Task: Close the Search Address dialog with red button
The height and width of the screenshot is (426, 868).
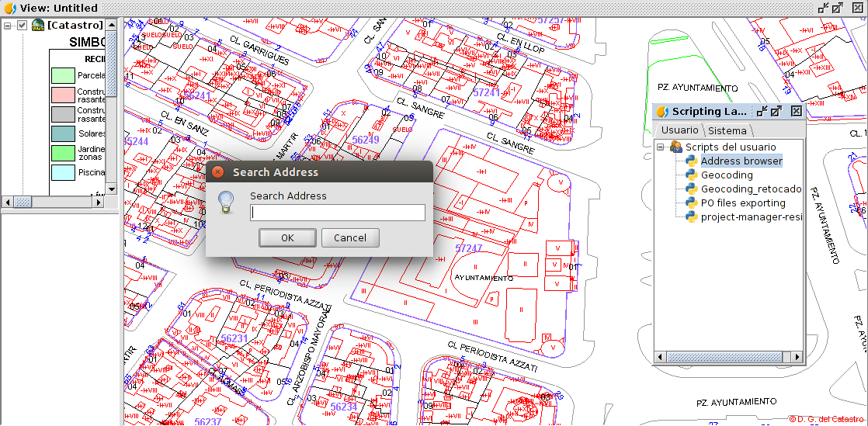Action: 218,172
